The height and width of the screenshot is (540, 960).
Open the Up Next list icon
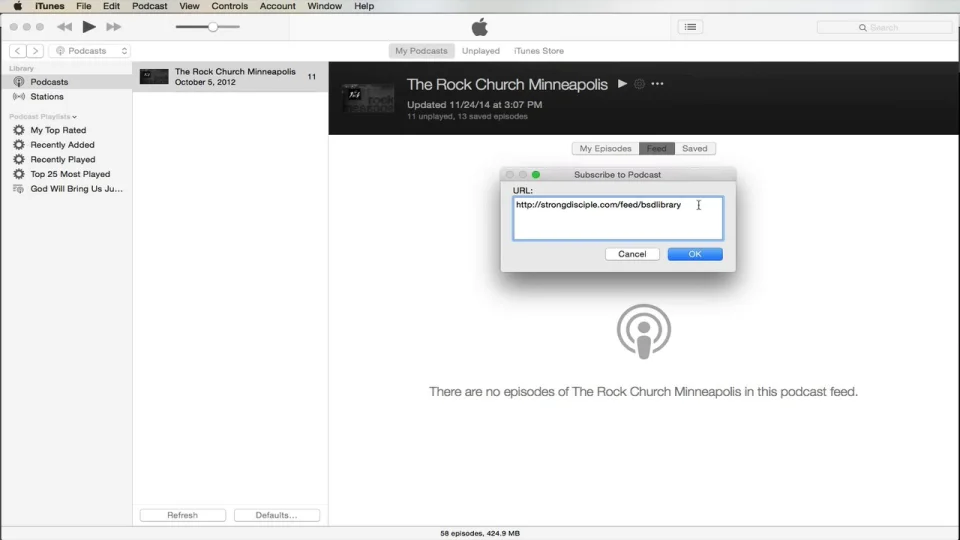click(x=690, y=27)
